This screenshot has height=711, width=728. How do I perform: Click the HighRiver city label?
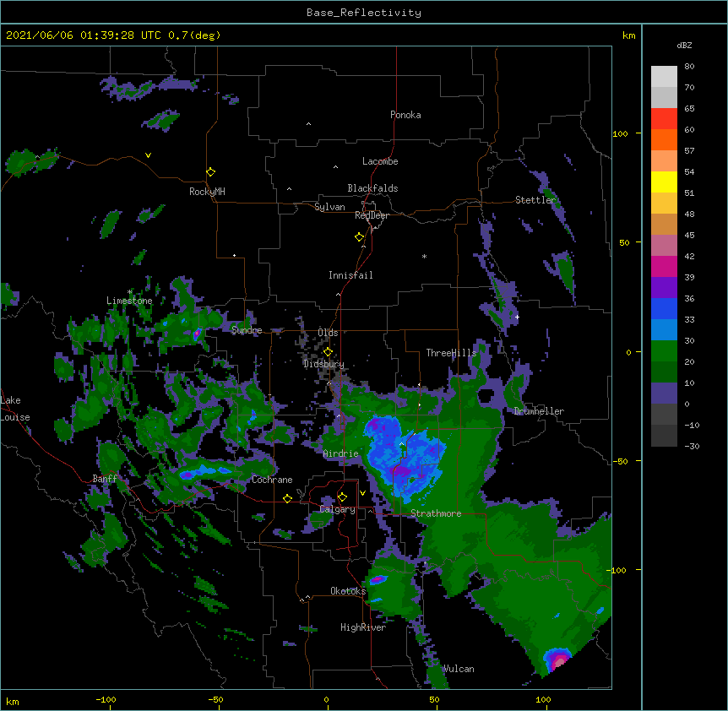[363, 627]
